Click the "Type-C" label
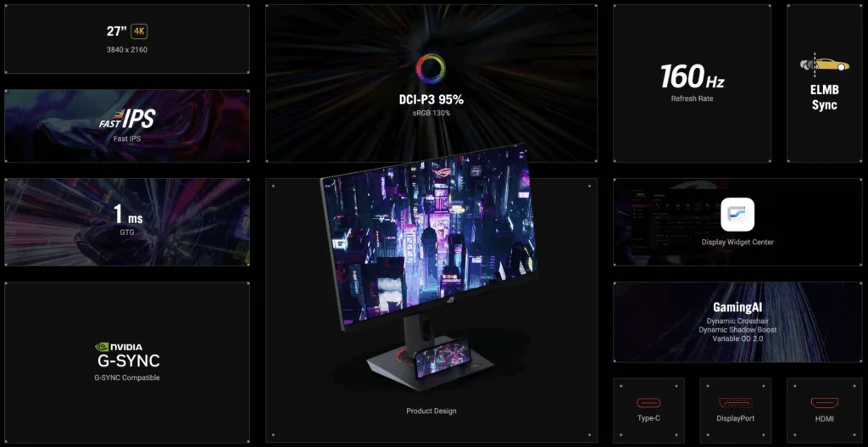 648,418
